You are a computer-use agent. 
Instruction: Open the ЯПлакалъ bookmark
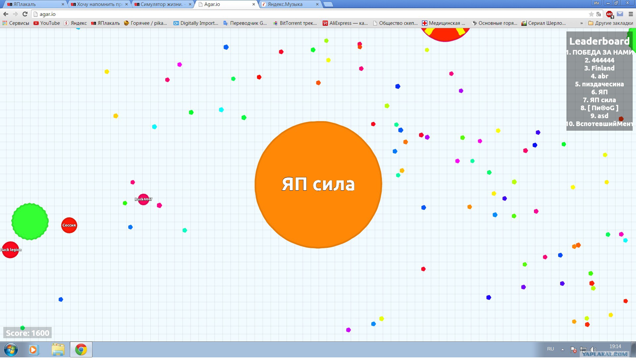(105, 23)
